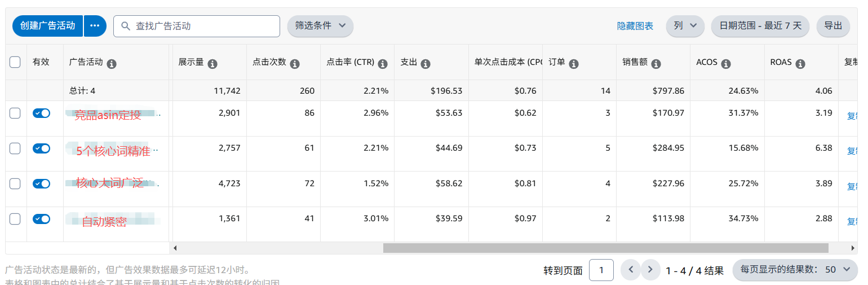This screenshot has width=868, height=285.
Task: Open the three-dots more actions menu
Action: tap(95, 26)
